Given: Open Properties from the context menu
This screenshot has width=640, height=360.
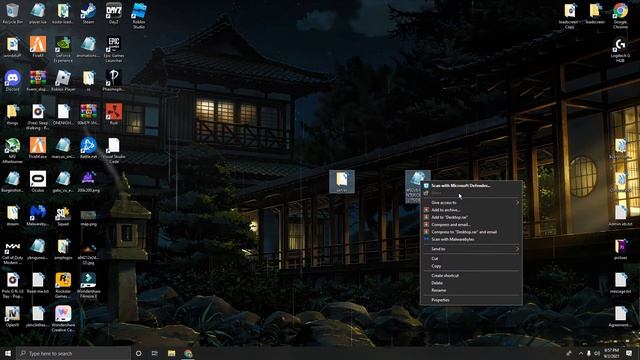Looking at the screenshot, I should [471, 300].
